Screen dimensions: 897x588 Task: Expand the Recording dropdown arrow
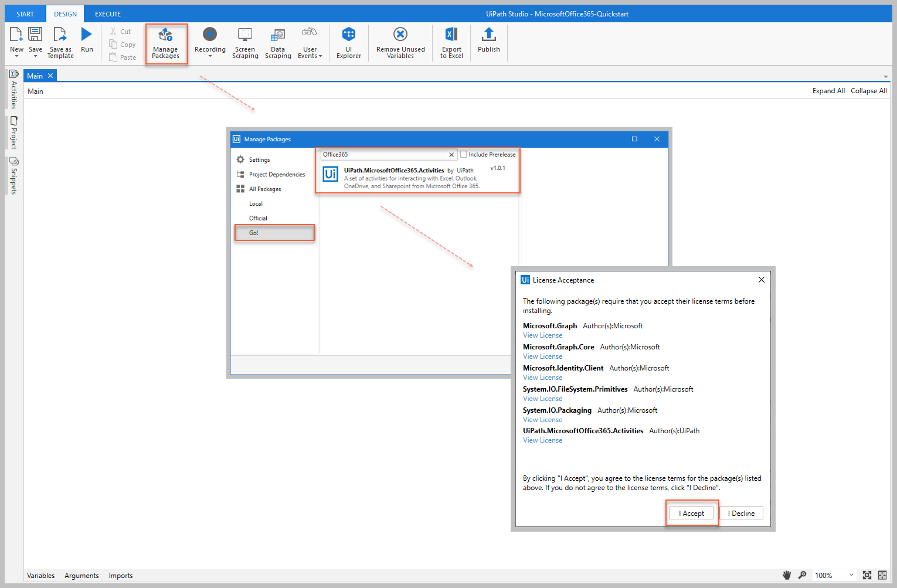tap(210, 56)
